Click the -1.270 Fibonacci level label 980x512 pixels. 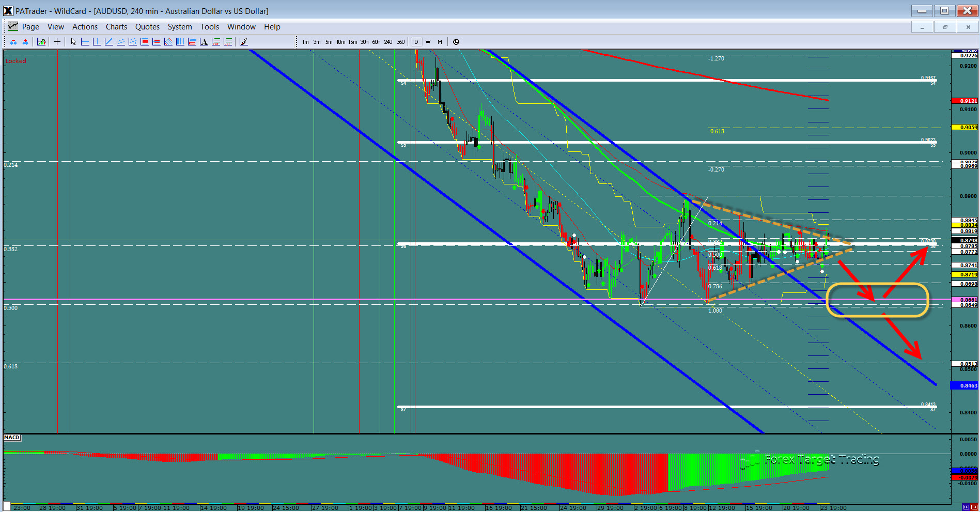(x=716, y=58)
